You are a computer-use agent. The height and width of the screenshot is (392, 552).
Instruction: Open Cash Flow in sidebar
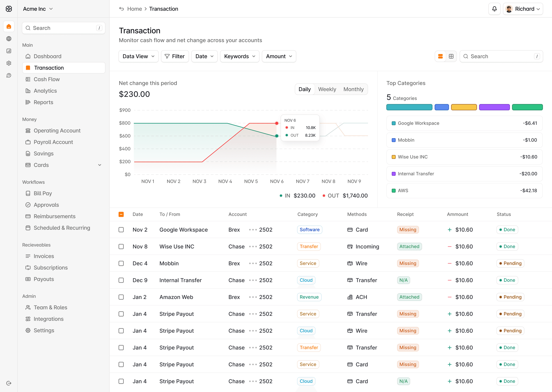[x=47, y=79]
